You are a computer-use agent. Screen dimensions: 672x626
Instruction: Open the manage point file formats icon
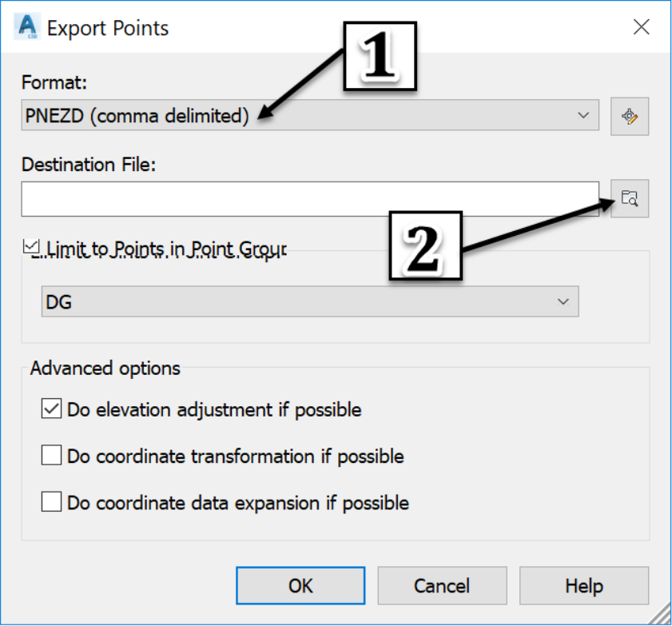[629, 116]
